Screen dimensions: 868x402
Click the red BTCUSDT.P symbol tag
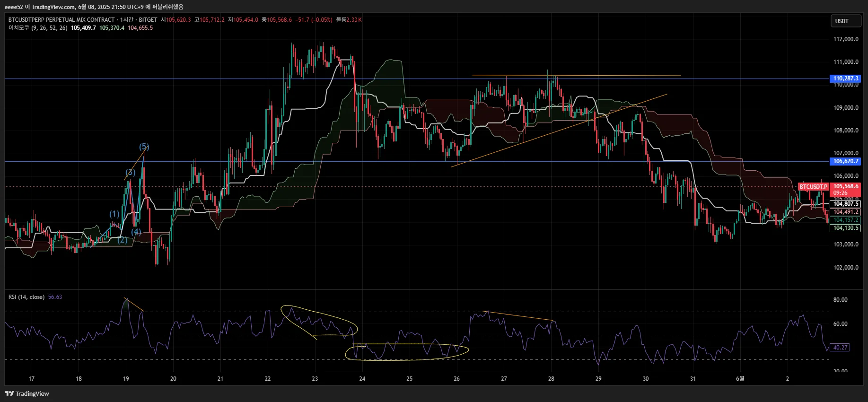point(814,187)
